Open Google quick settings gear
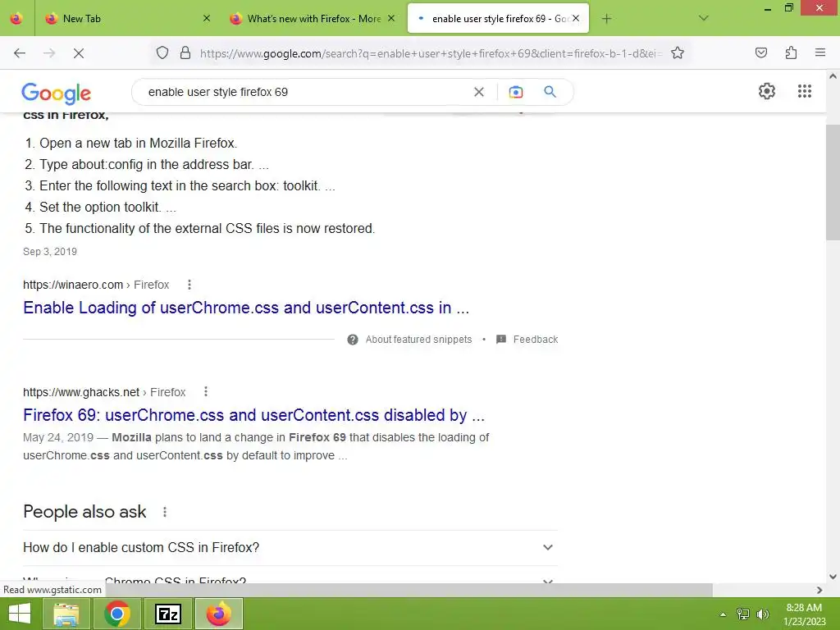This screenshot has height=630, width=840. click(x=767, y=91)
